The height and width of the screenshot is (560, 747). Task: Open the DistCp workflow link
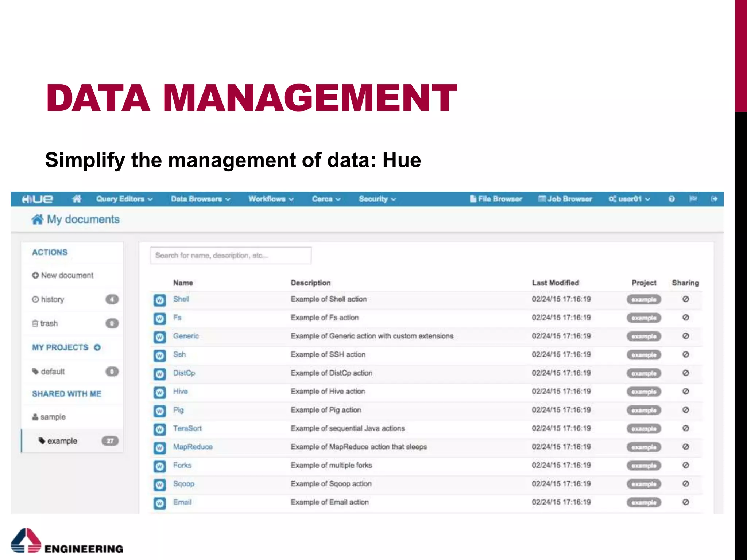tap(184, 373)
